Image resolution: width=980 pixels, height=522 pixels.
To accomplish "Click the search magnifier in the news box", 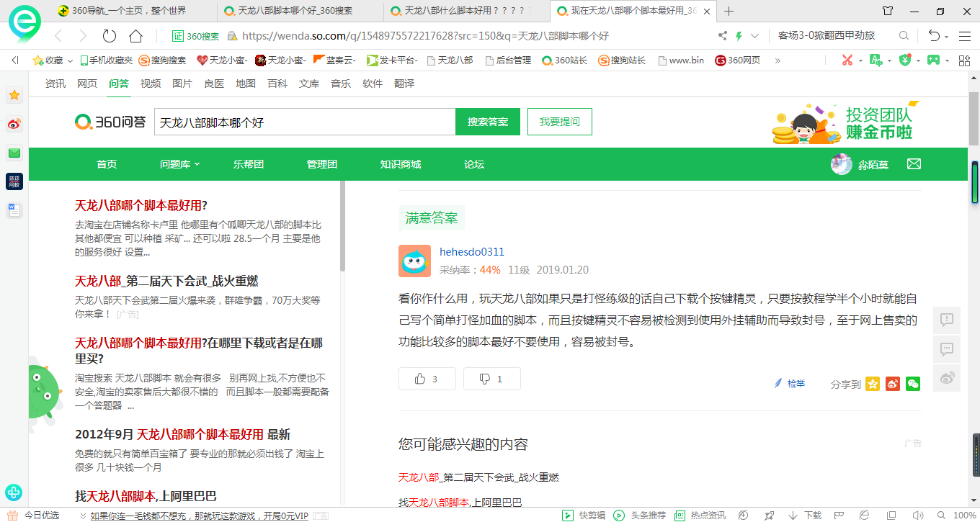I will coord(904,36).
